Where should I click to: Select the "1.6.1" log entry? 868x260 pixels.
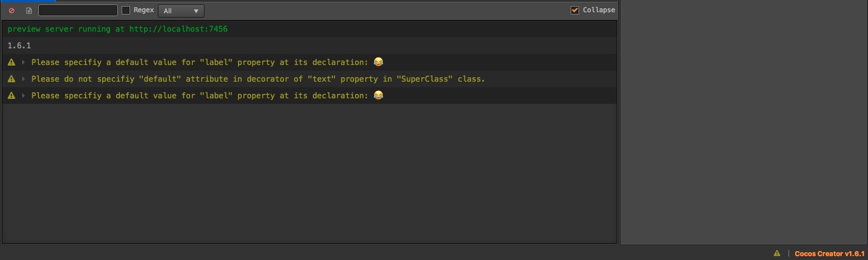[x=19, y=46]
